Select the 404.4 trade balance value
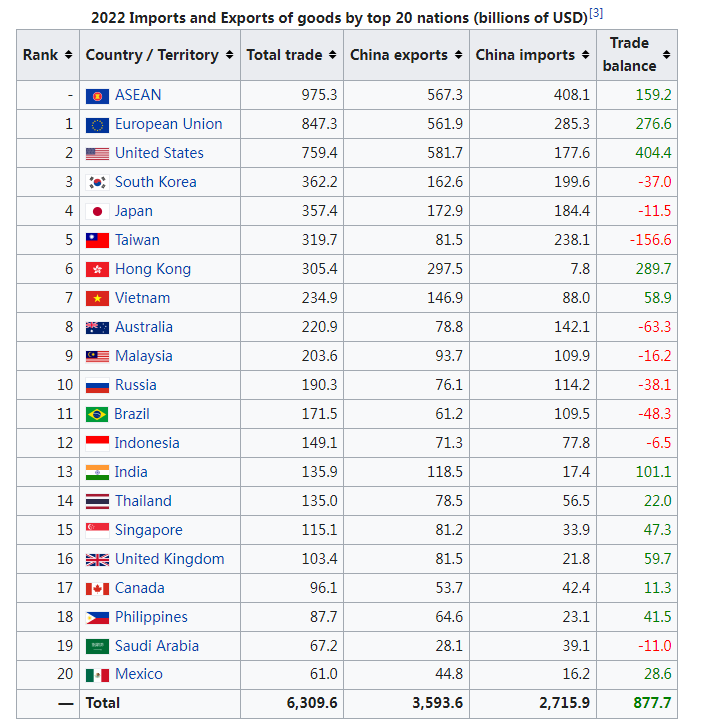 [x=653, y=153]
